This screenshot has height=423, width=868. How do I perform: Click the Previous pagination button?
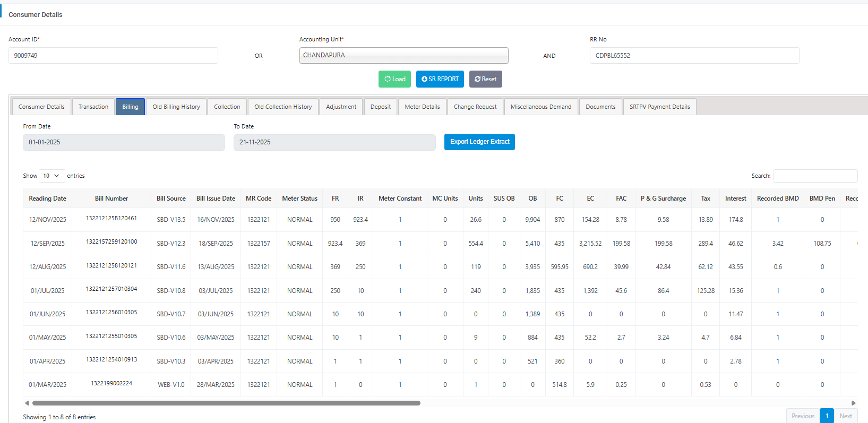[803, 416]
